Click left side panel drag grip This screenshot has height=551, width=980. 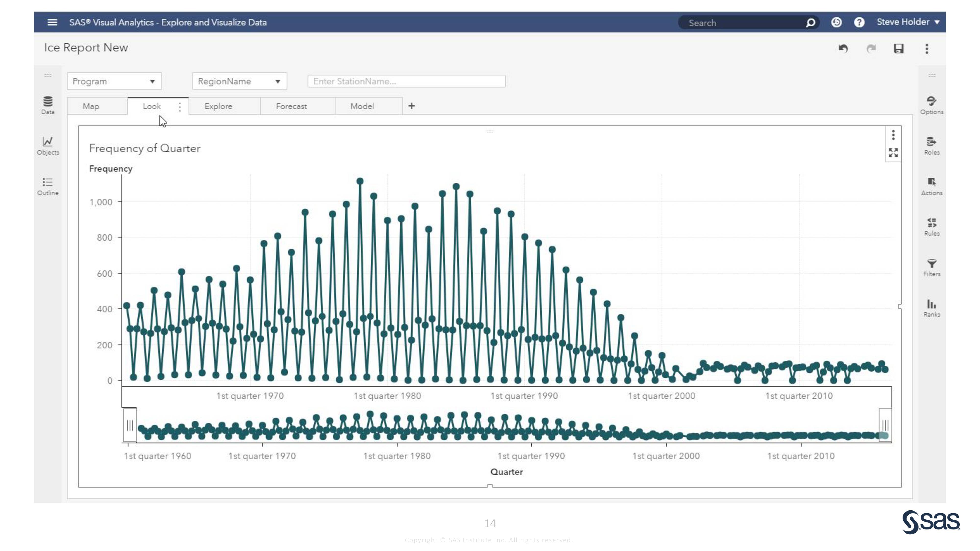click(48, 75)
